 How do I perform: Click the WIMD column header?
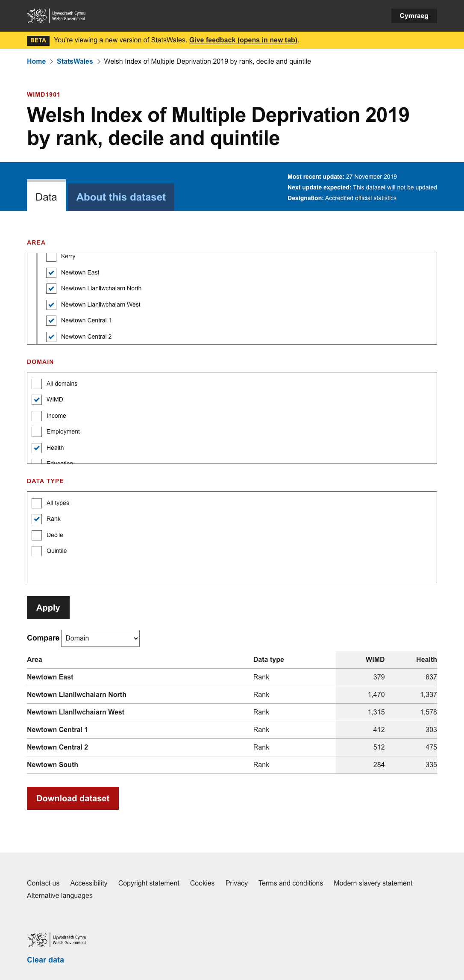click(x=375, y=659)
